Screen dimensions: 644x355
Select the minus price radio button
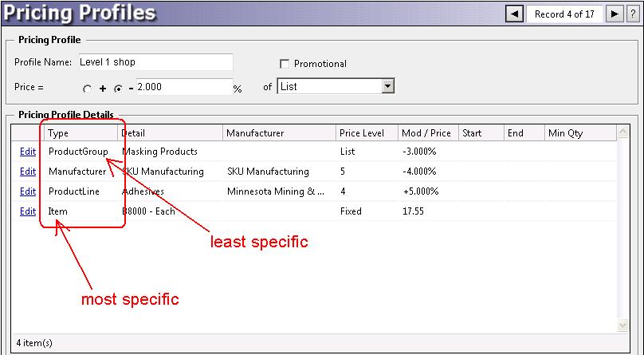pos(118,88)
